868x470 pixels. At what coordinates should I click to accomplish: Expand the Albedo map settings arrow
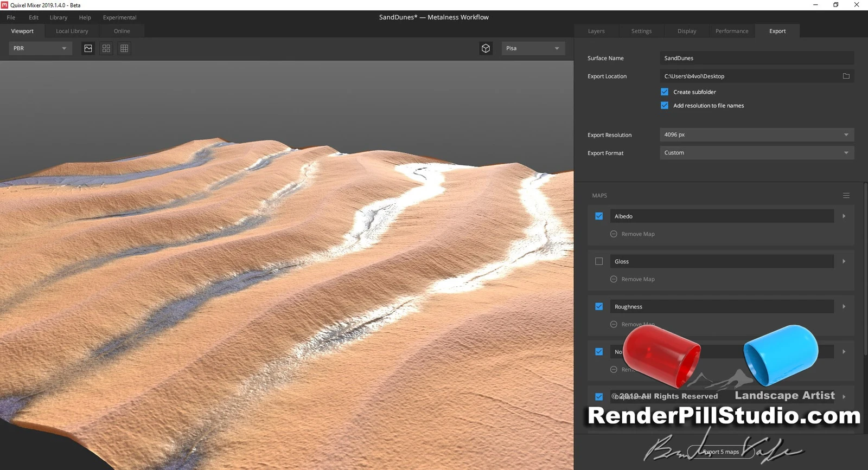pos(844,216)
